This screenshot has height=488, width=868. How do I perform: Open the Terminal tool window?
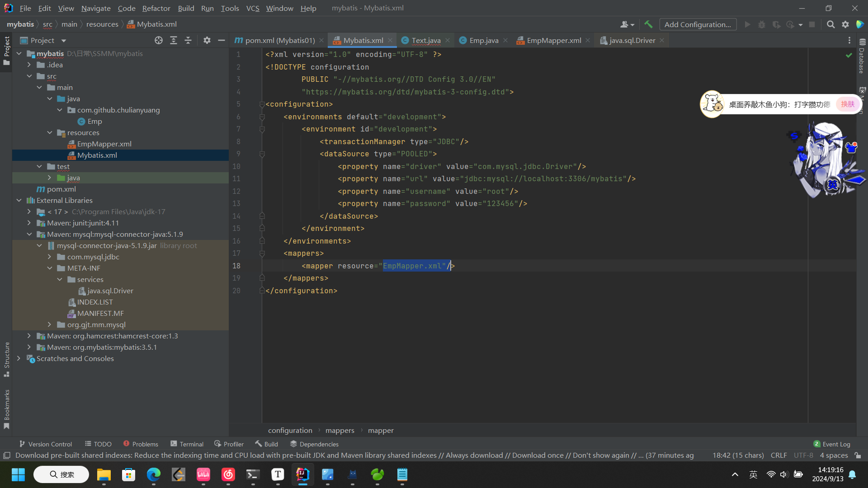[x=187, y=444]
